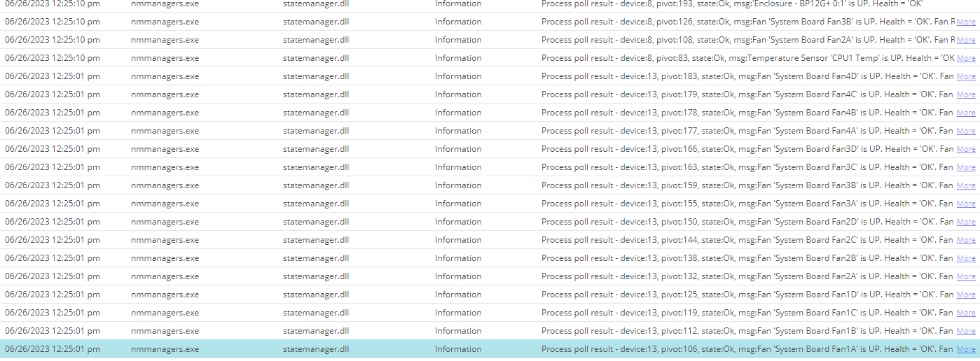Click Information in the Fan1D row
980x361 pixels.
click(x=458, y=295)
